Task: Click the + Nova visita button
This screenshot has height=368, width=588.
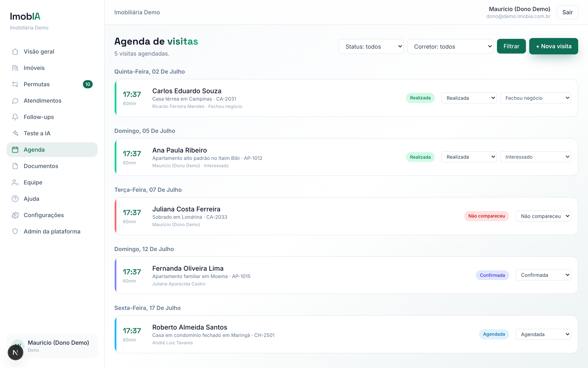Action: point(553,46)
